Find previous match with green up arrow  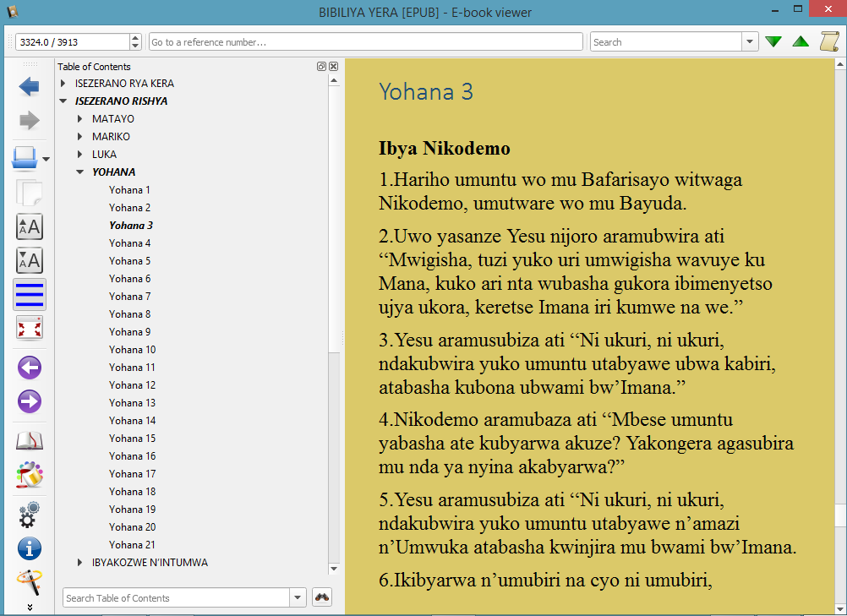[x=801, y=41]
